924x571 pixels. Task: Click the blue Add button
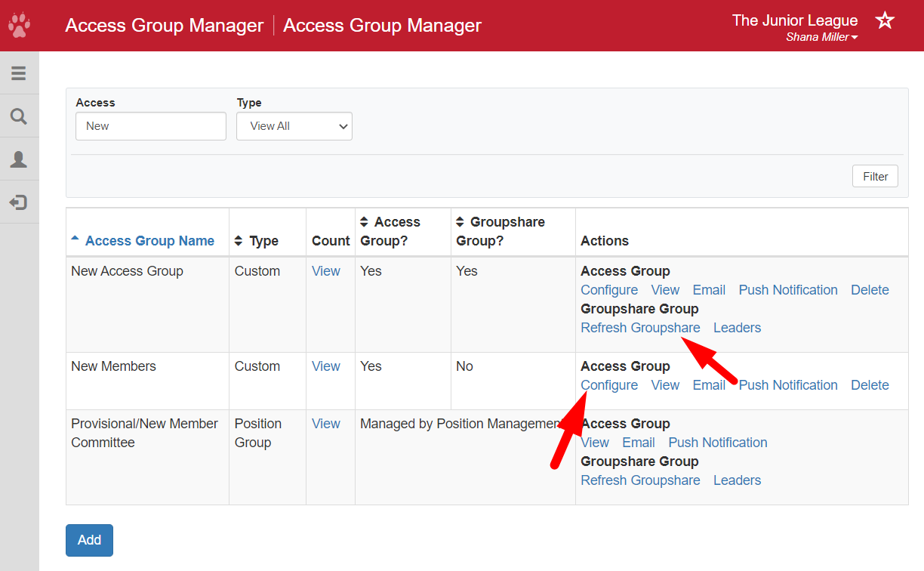(x=89, y=540)
